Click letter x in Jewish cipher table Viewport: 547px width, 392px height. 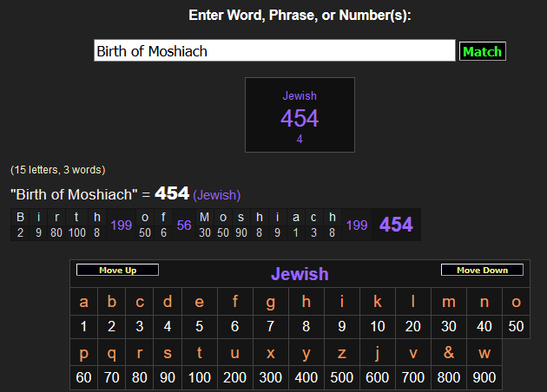[271, 353]
